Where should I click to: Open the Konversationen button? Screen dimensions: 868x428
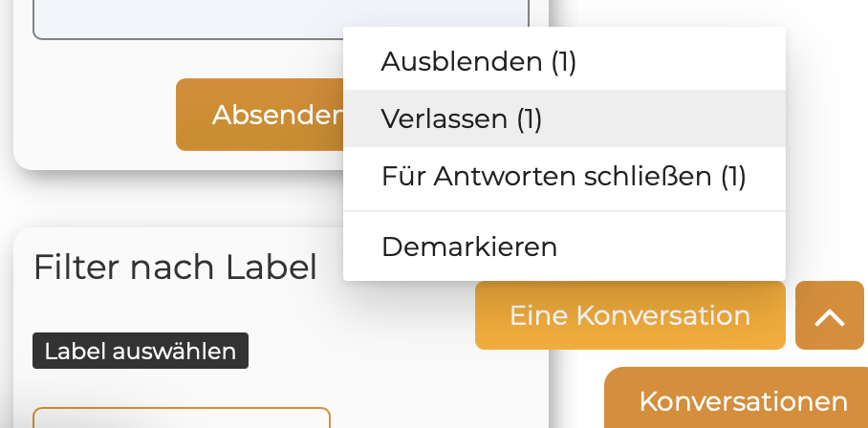[743, 400]
